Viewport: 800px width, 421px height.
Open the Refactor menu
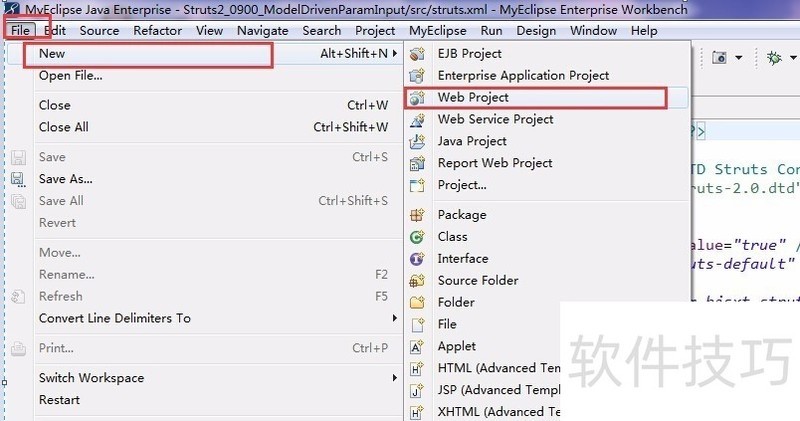coord(157,30)
